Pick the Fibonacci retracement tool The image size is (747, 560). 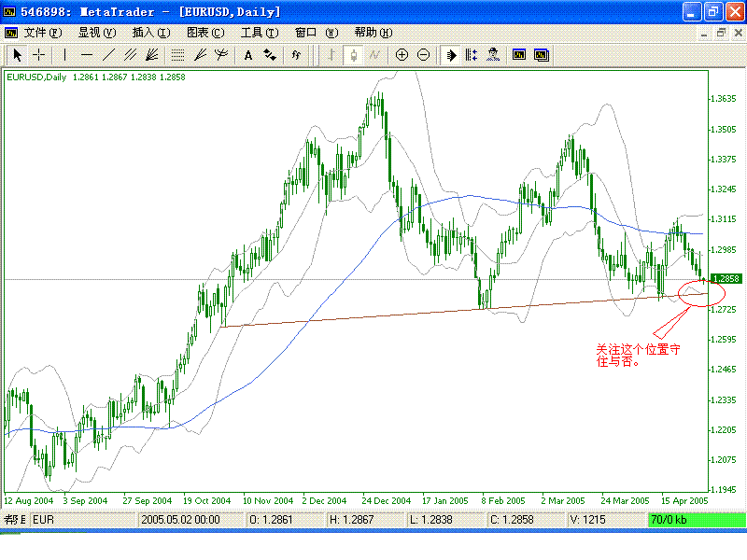point(177,55)
